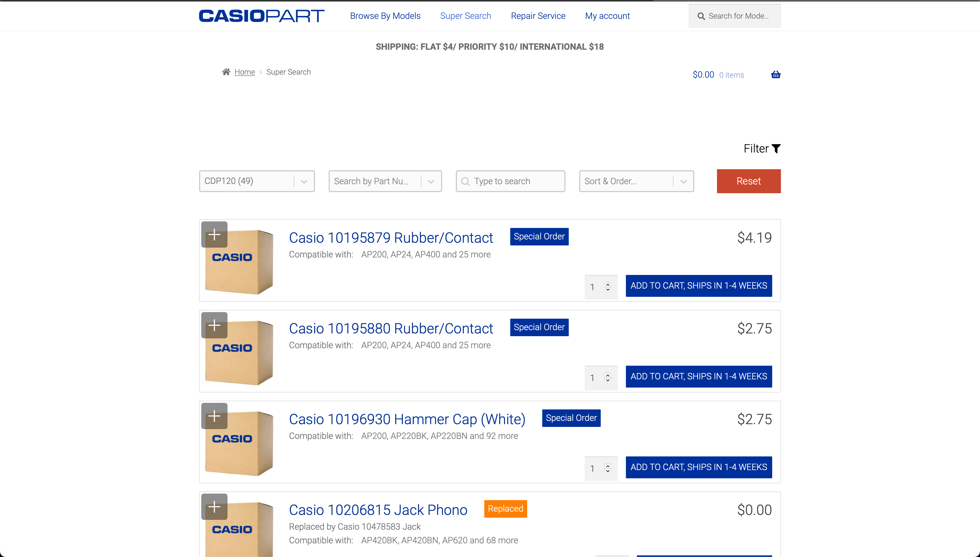Click 'Replaced by Casio 10478583 Jack' text
Screen dimensions: 980x557
[355, 526]
